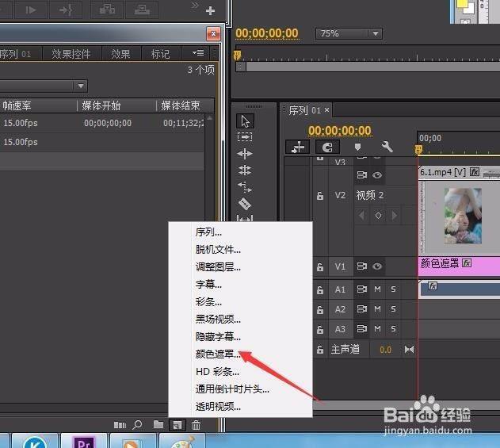Open the 75% zoom level dropdown
This screenshot has width=500, height=448.
[x=349, y=33]
